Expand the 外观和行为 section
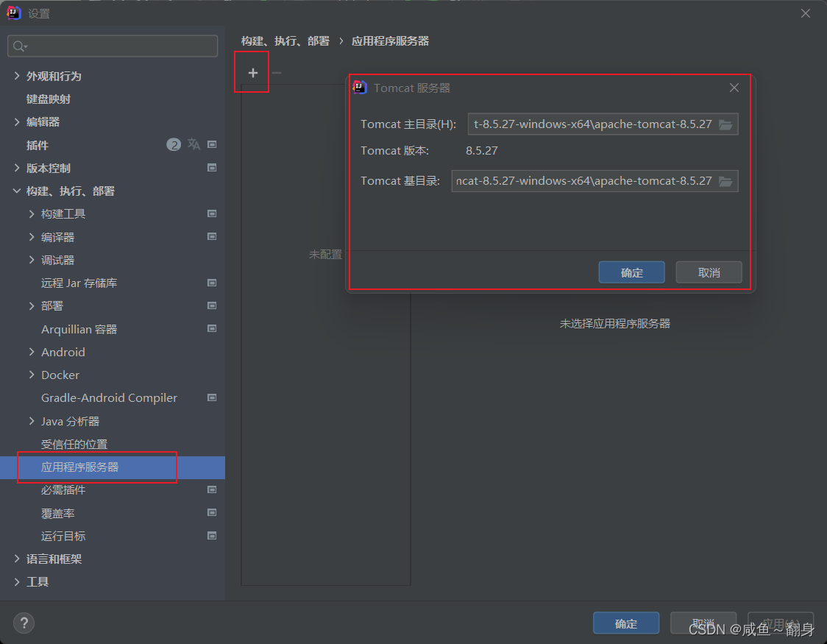Viewport: 827px width, 644px height. point(17,76)
